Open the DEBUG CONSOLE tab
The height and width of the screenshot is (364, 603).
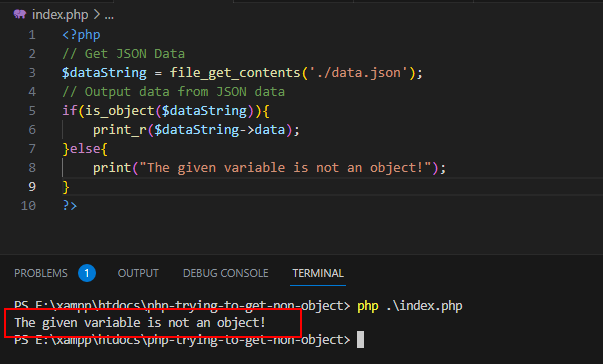click(x=226, y=273)
